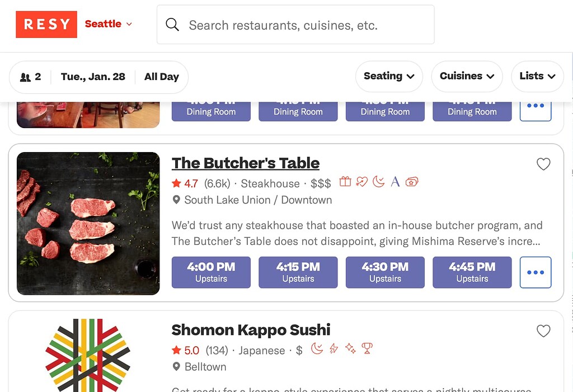Click the gift icon on The Butcher's Table
Viewport: 573px width, 392px height.
[345, 182]
